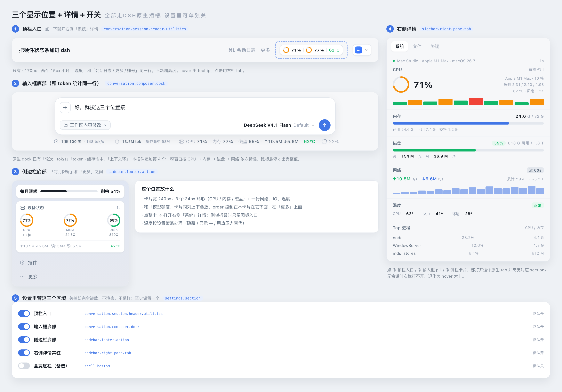
Task: Click the 77% memory ring in header
Action: click(309, 50)
